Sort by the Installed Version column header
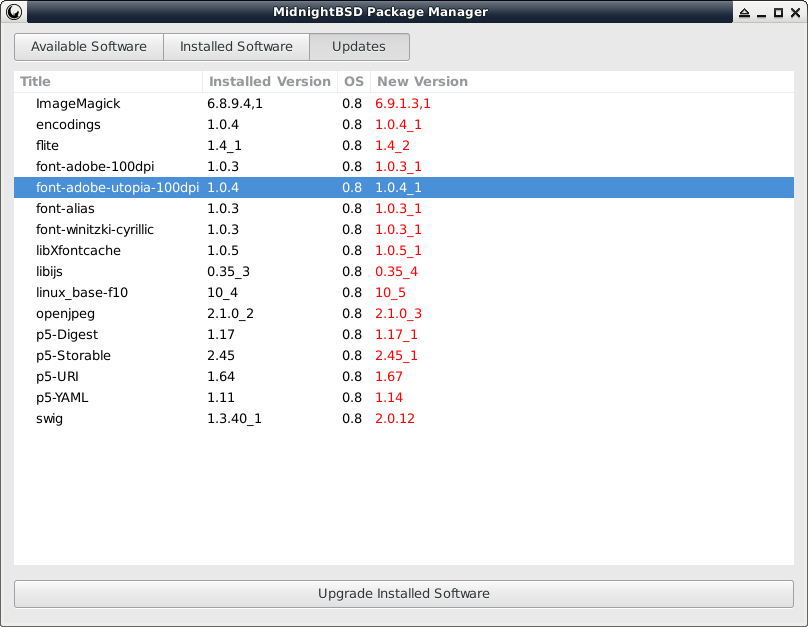The width and height of the screenshot is (808, 627). (270, 81)
